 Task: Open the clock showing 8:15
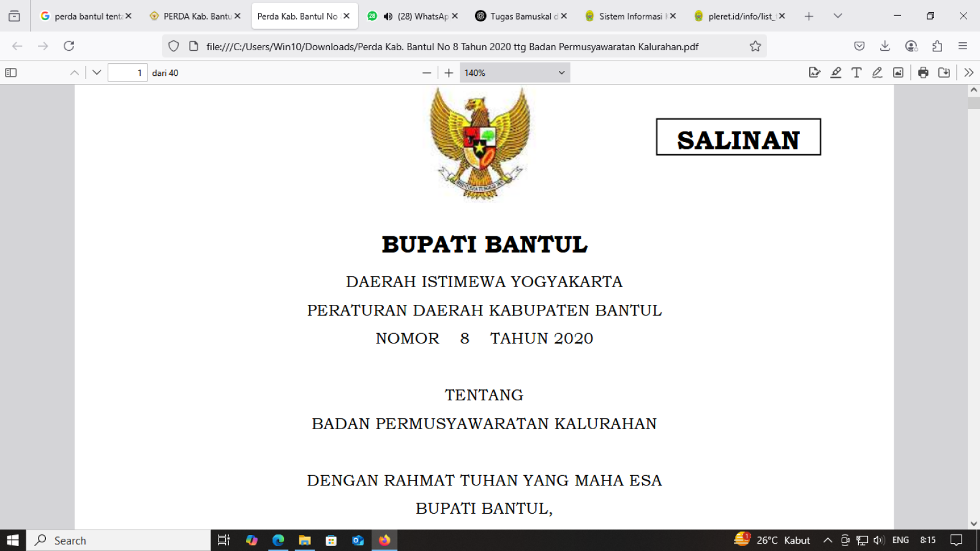click(x=928, y=540)
